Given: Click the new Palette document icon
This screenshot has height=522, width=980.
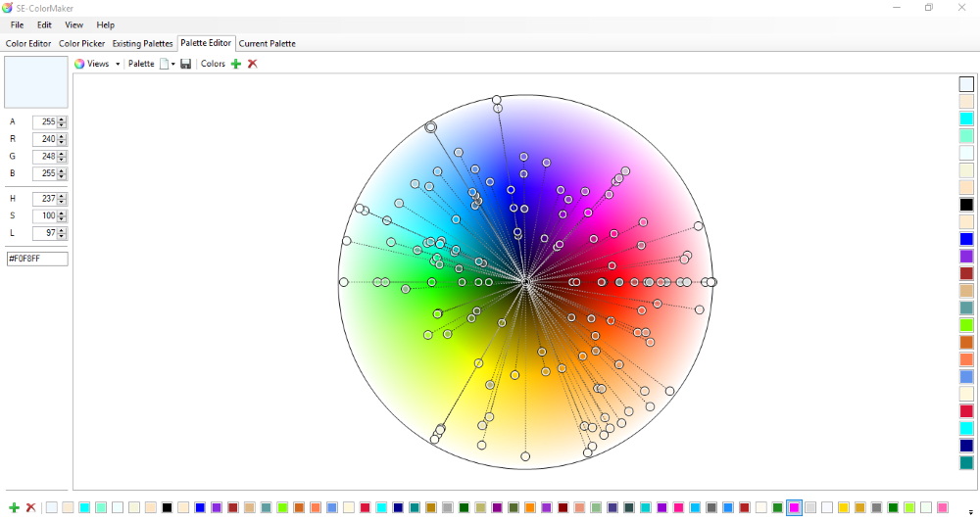Looking at the screenshot, I should [x=164, y=64].
